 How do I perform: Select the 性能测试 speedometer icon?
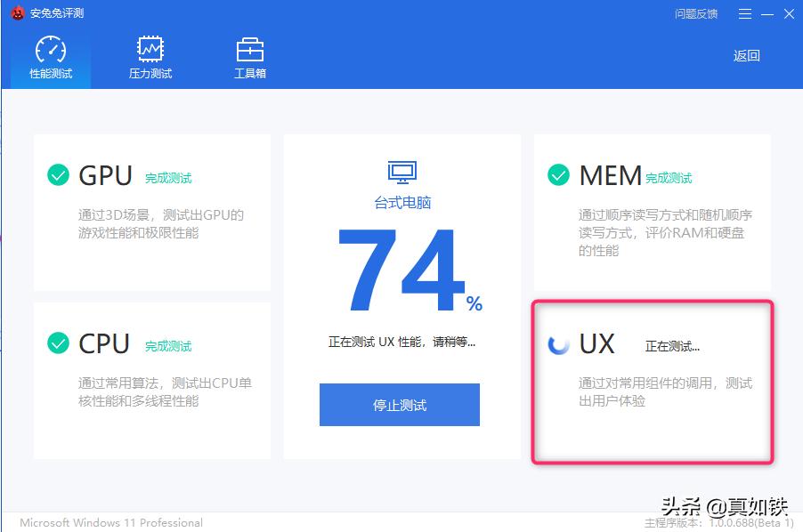point(48,48)
